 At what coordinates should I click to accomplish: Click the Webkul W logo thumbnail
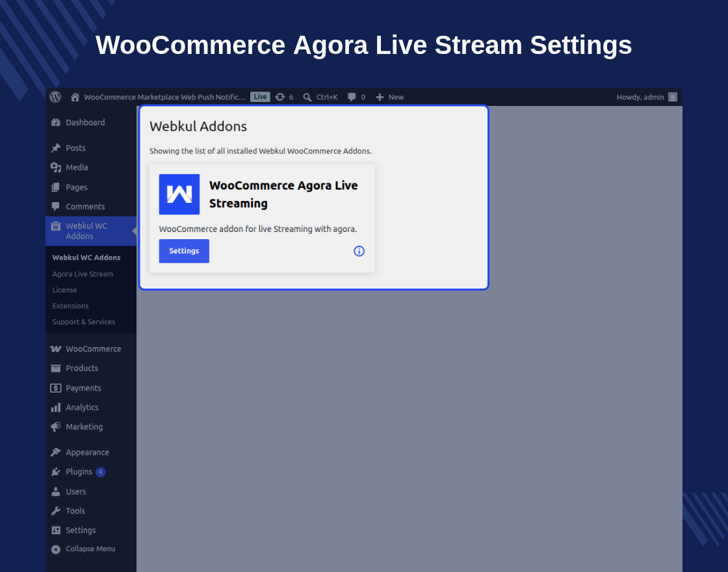179,194
